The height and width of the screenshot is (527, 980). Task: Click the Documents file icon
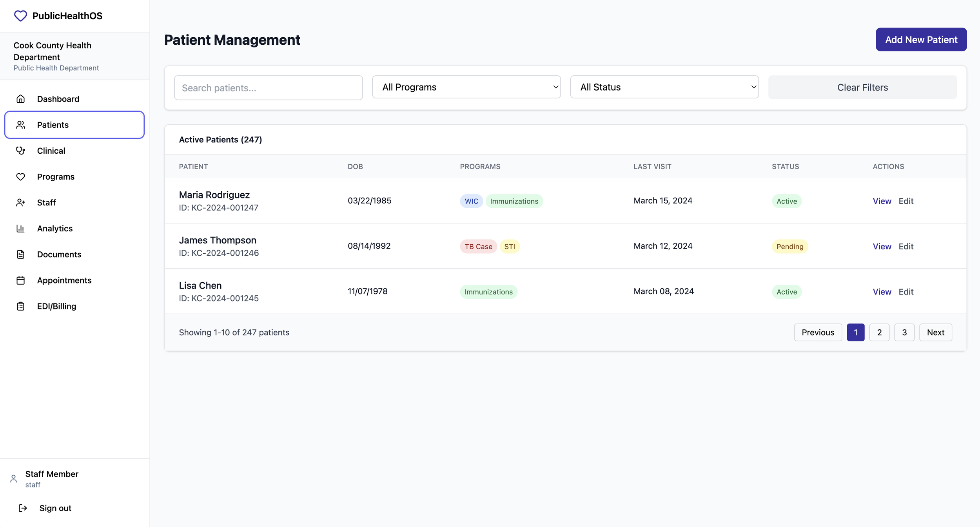pyautogui.click(x=20, y=254)
